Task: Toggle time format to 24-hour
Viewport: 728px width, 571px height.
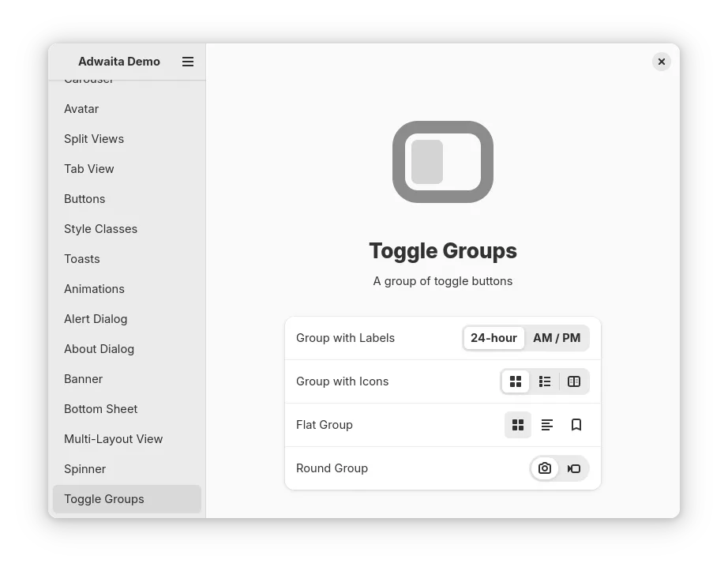Action: [494, 338]
